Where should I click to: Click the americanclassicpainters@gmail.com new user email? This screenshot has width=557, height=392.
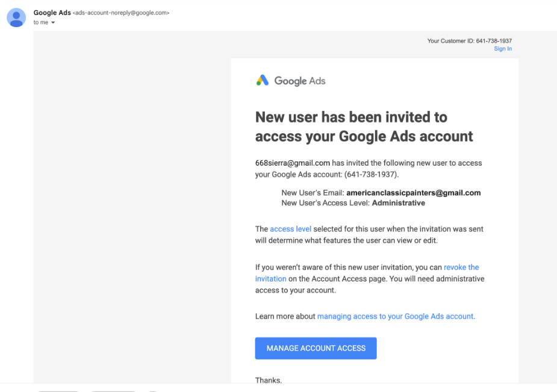point(414,193)
